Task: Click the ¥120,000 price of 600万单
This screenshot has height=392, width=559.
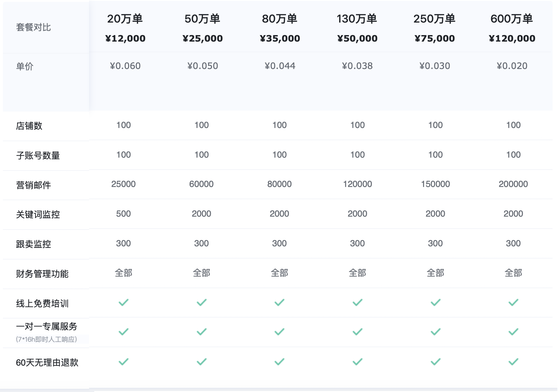Action: point(512,38)
